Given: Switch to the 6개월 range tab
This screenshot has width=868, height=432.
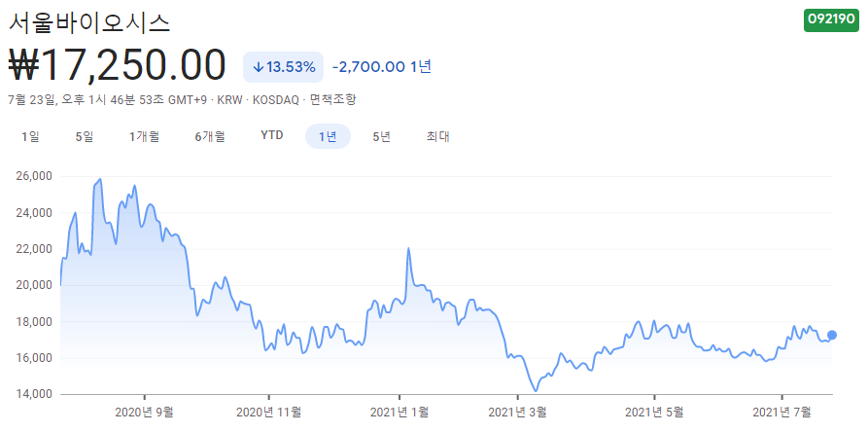Looking at the screenshot, I should (210, 137).
